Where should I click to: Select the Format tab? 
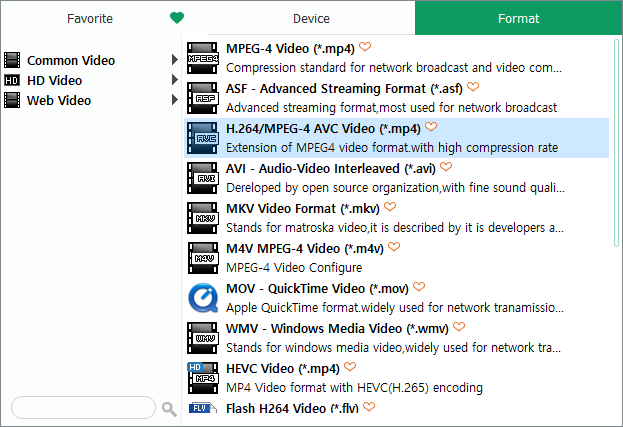pos(519,18)
